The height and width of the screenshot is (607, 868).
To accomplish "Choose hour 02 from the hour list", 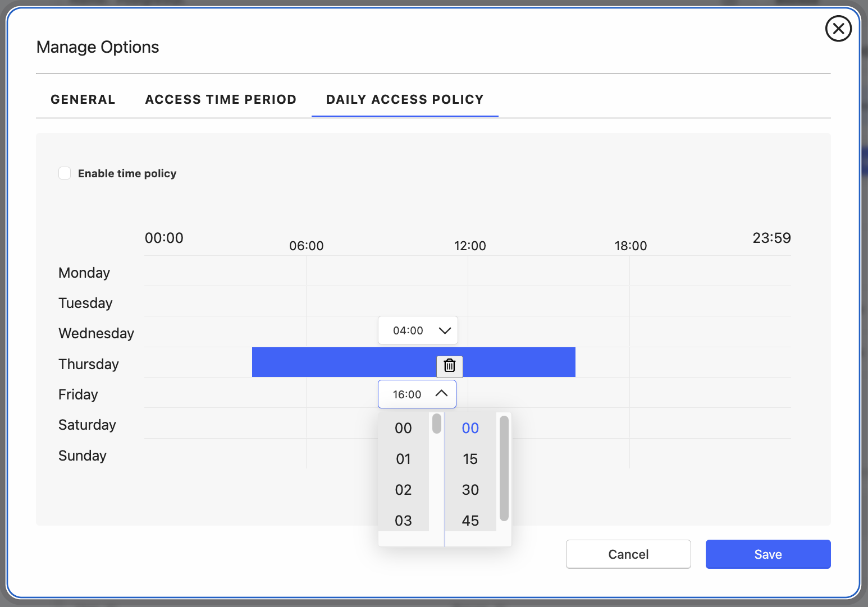I will (x=403, y=490).
